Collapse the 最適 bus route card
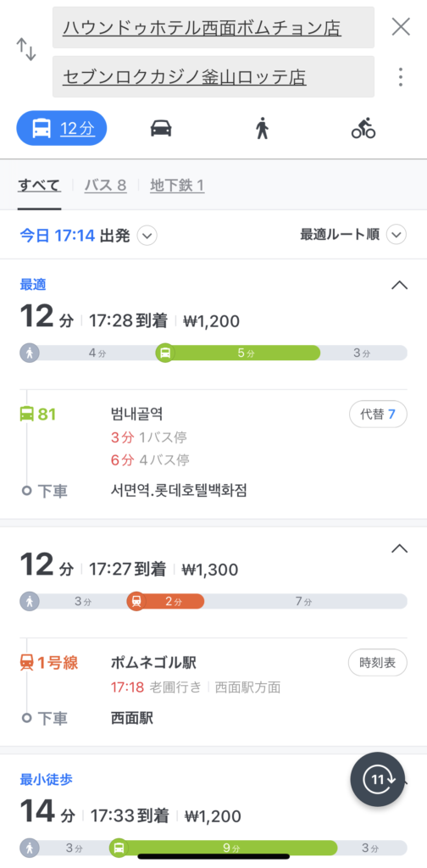The width and height of the screenshot is (427, 868). (x=399, y=286)
